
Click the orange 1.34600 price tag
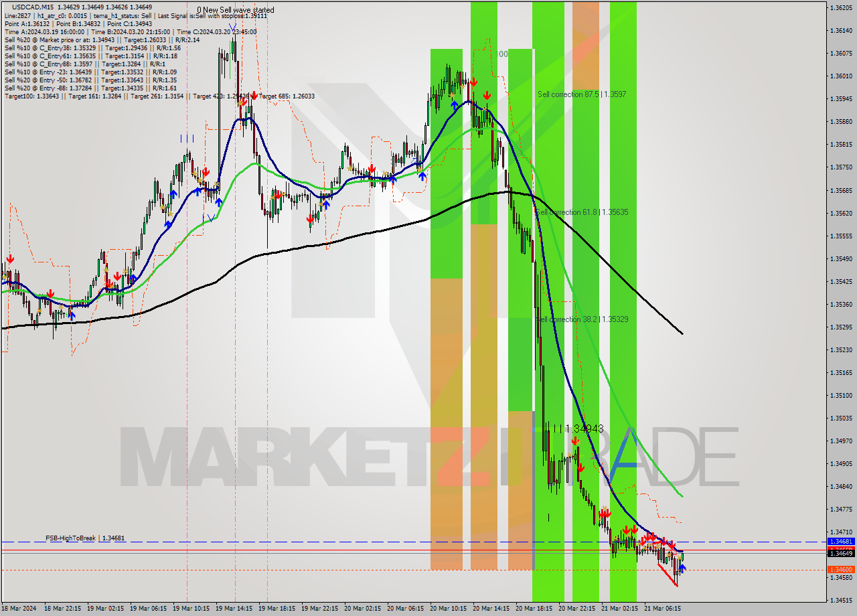(841, 569)
